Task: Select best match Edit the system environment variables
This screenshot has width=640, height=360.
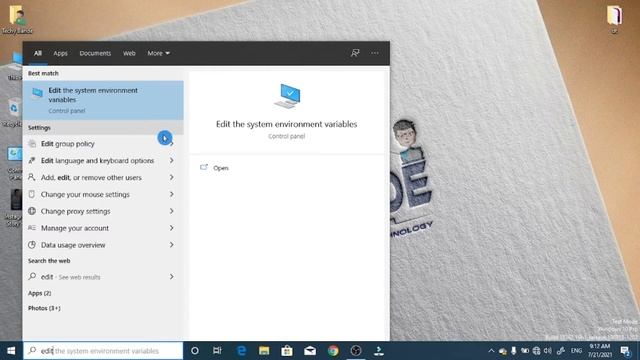Action: click(103, 100)
